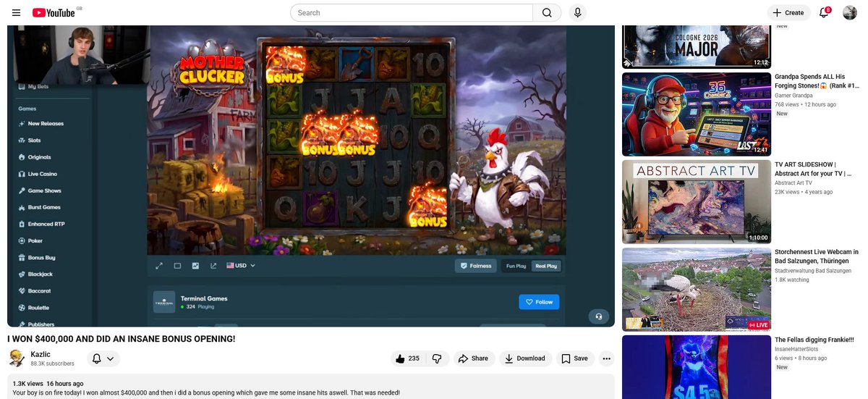Open The Fellas digging Frankie thumbnail
Screen dimensions: 868x399
697,367
